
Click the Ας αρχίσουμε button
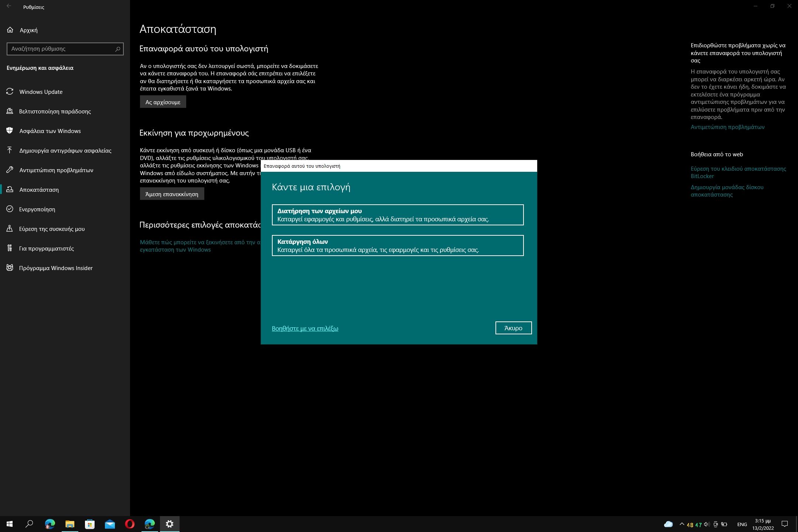click(x=163, y=101)
